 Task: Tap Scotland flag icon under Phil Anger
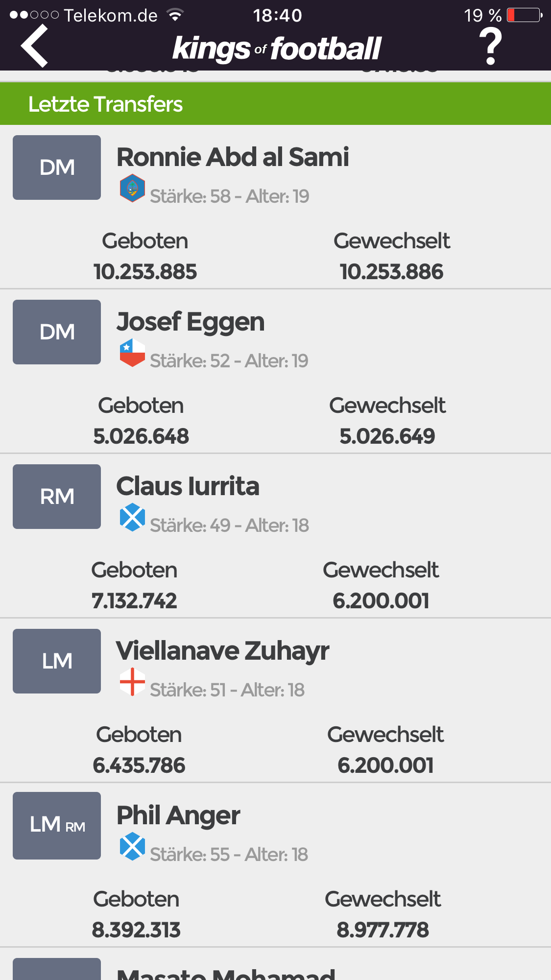point(132,846)
